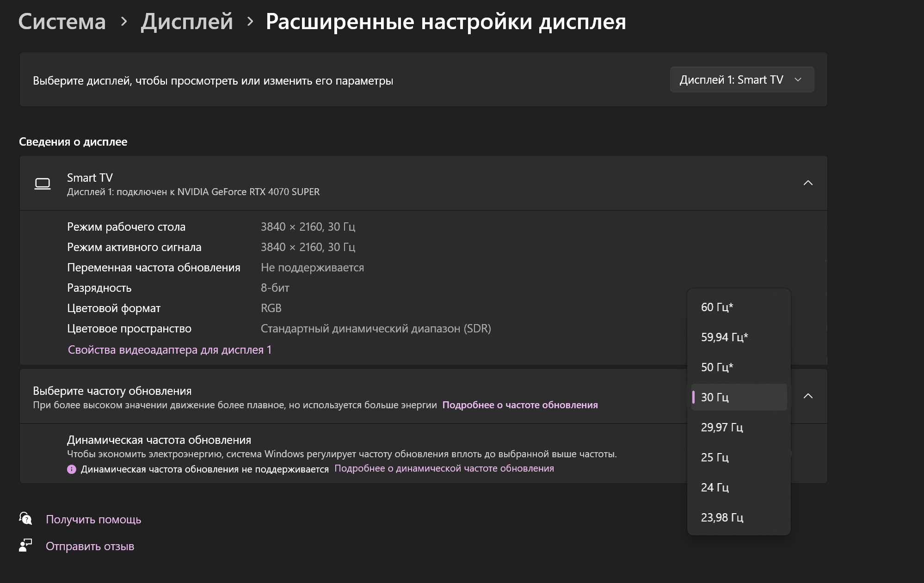This screenshot has height=583, width=924.
Task: Open the Display 1: Smart TV dropdown
Action: point(741,80)
